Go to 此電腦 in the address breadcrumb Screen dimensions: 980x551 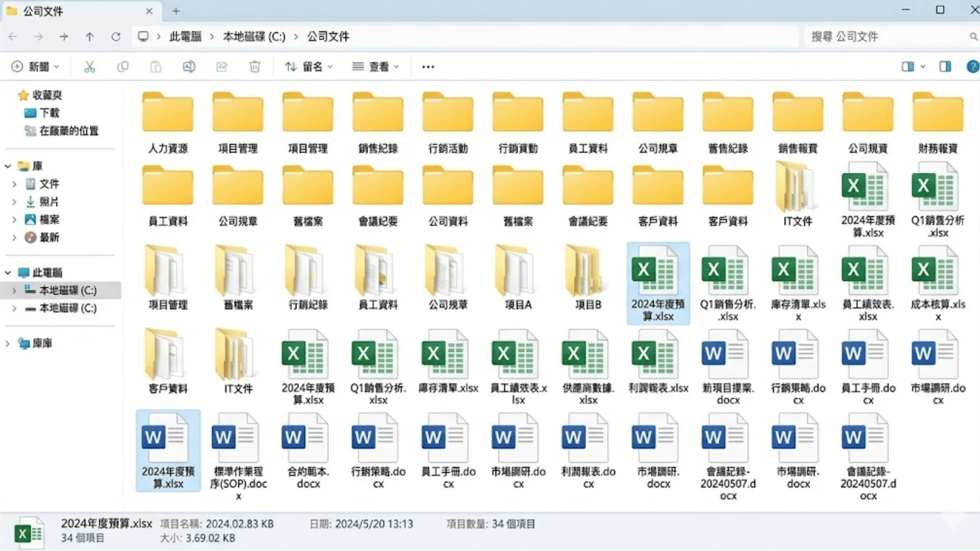click(186, 37)
